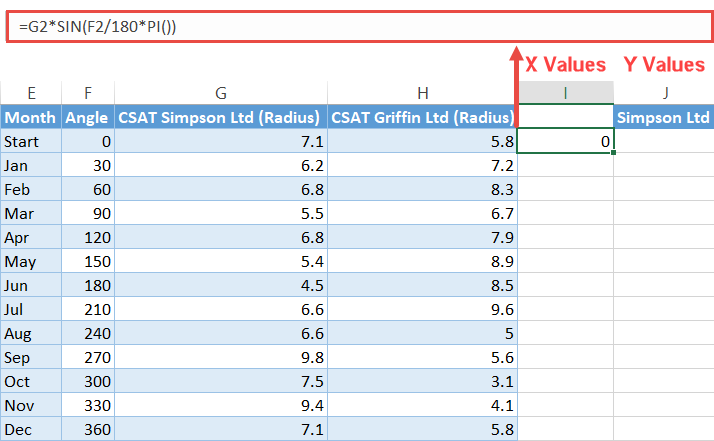Click the Angle header cell
The image size is (714, 441).
click(x=88, y=118)
